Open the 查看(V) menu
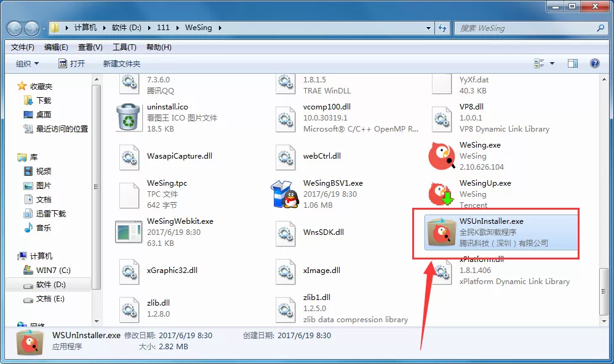Screen dimensions: 614x364 pos(90,47)
